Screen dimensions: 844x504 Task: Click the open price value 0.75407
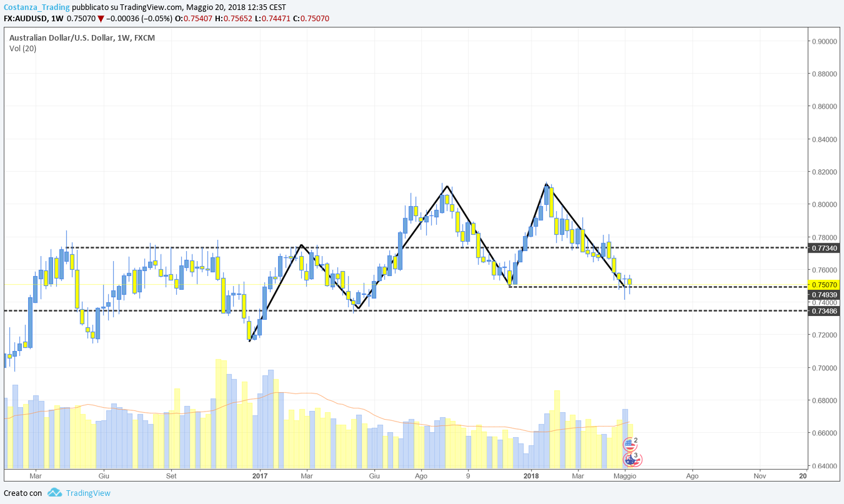coord(199,18)
